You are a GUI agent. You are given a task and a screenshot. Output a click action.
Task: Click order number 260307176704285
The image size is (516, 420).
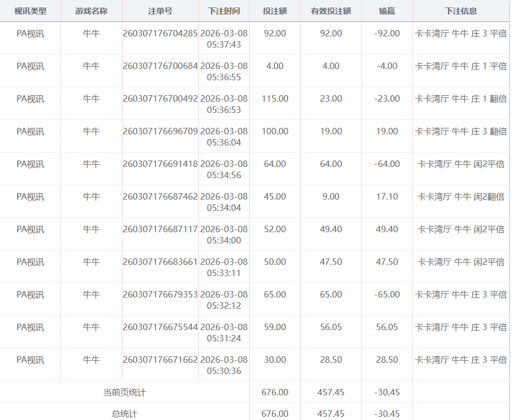pos(160,33)
